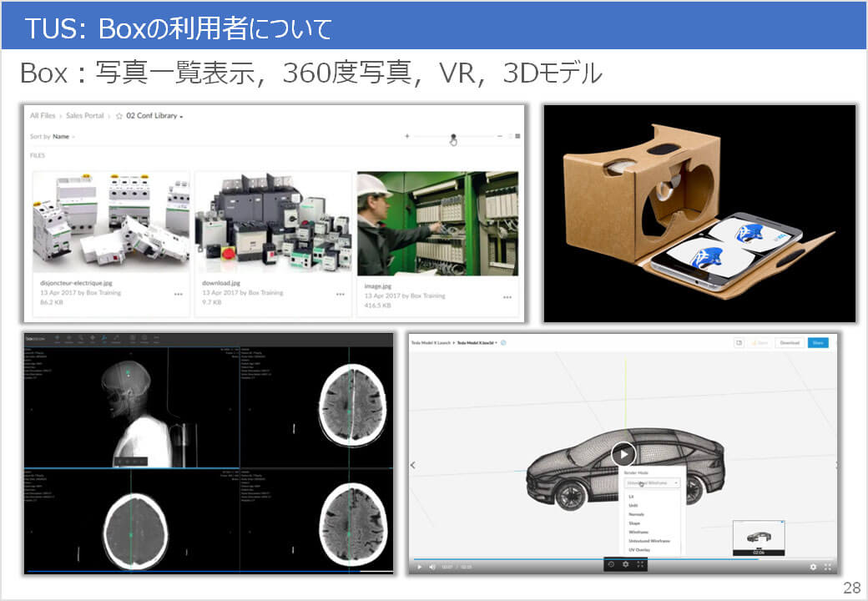The height and width of the screenshot is (601, 868).
Task: Open the Render Mode dropdown
Action: pos(653,482)
